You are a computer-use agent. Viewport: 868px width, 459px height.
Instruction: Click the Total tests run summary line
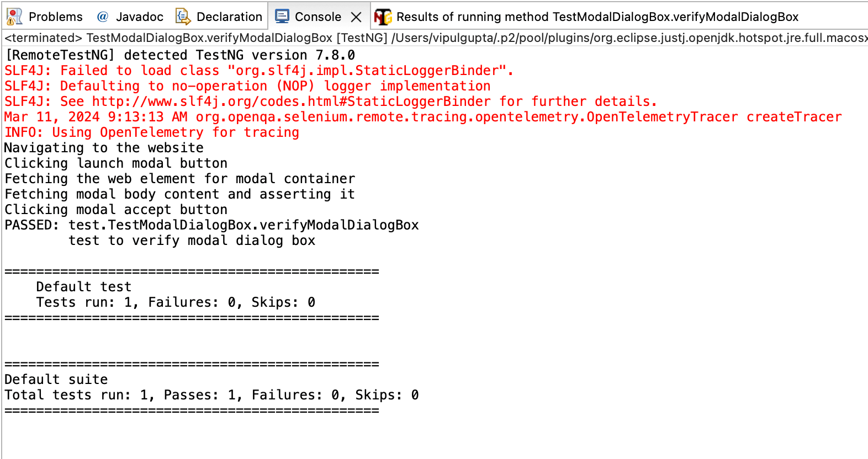tap(211, 394)
